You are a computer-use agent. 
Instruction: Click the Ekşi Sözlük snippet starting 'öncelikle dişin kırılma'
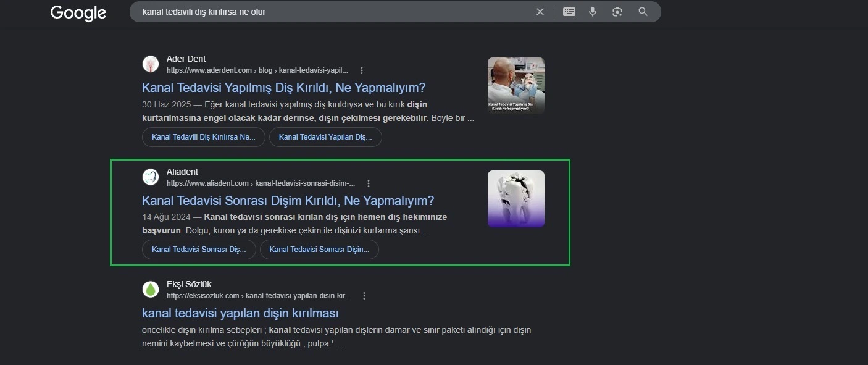[336, 337]
